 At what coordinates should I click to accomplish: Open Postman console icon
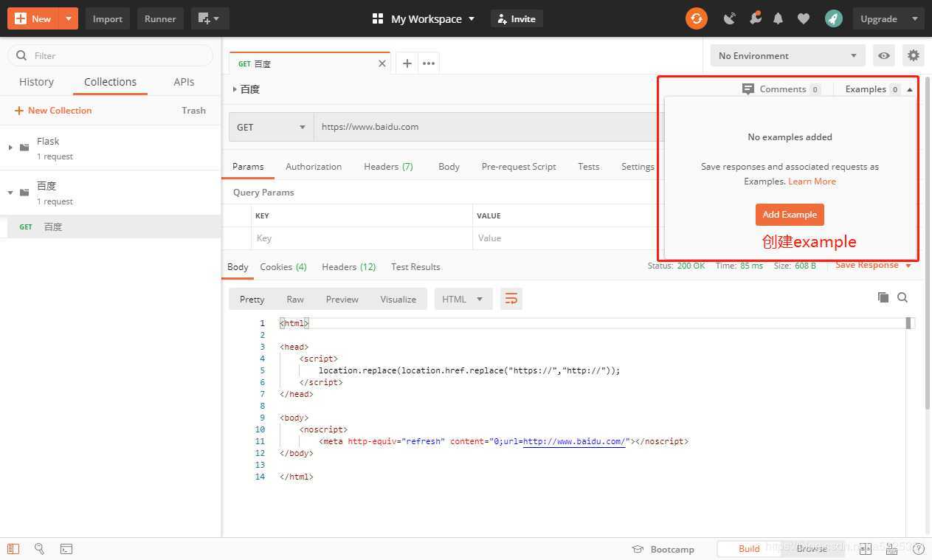(x=66, y=549)
